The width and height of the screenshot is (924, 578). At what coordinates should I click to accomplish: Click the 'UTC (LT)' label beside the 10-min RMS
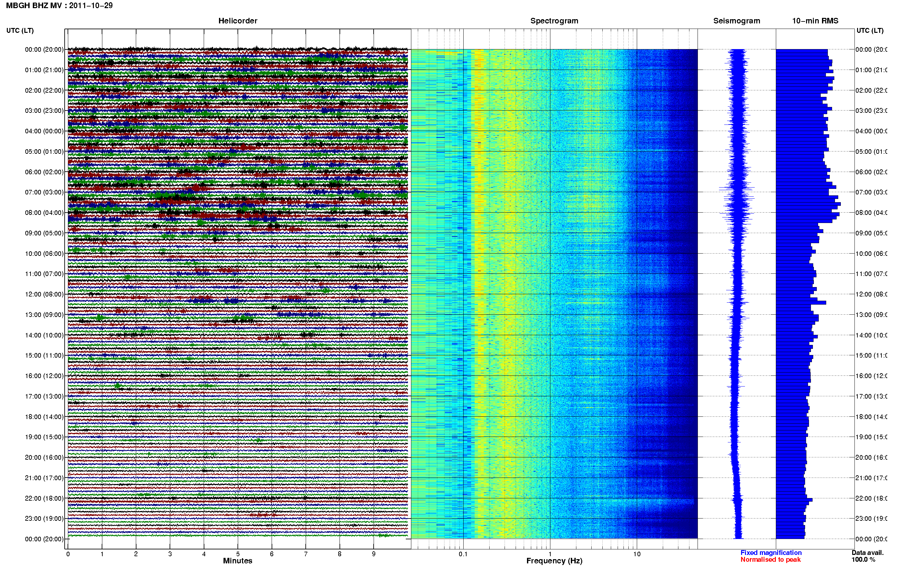[870, 31]
